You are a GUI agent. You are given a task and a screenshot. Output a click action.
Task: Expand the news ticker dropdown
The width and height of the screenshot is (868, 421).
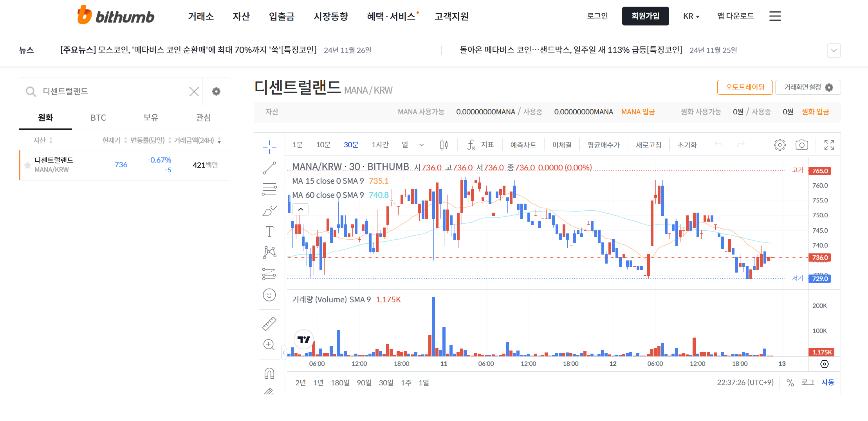point(834,51)
